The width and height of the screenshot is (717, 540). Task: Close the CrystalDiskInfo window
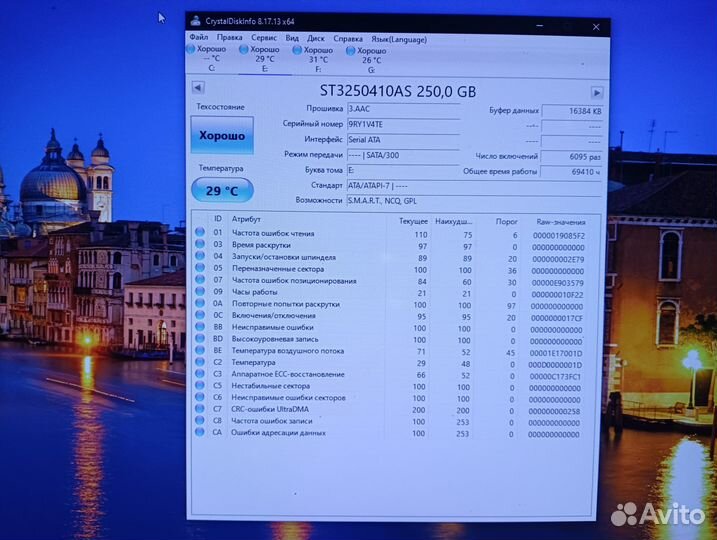pos(596,27)
